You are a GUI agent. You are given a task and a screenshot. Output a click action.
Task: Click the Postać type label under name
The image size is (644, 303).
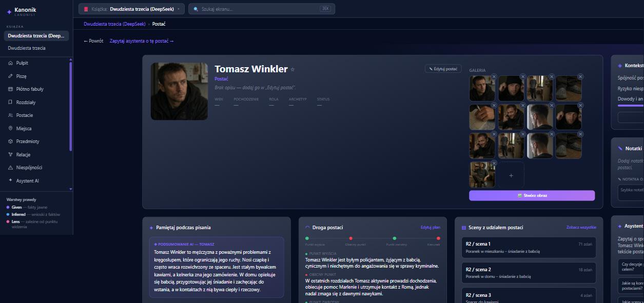(221, 79)
